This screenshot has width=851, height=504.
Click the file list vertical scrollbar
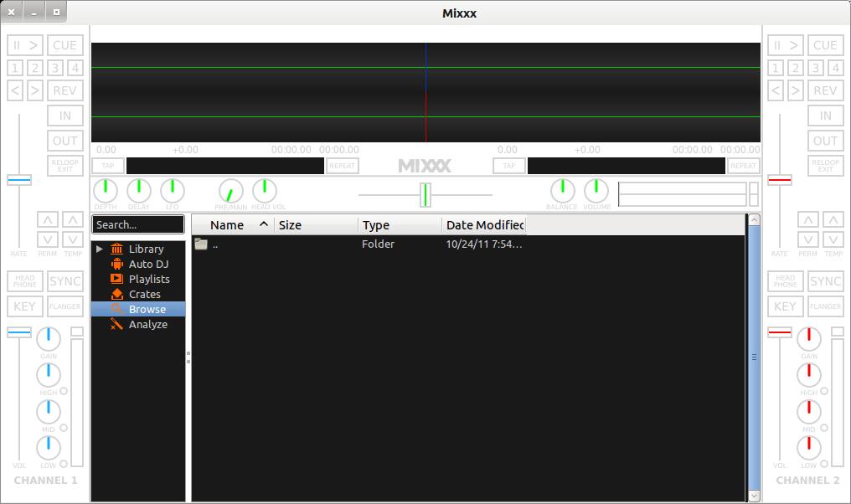754,357
